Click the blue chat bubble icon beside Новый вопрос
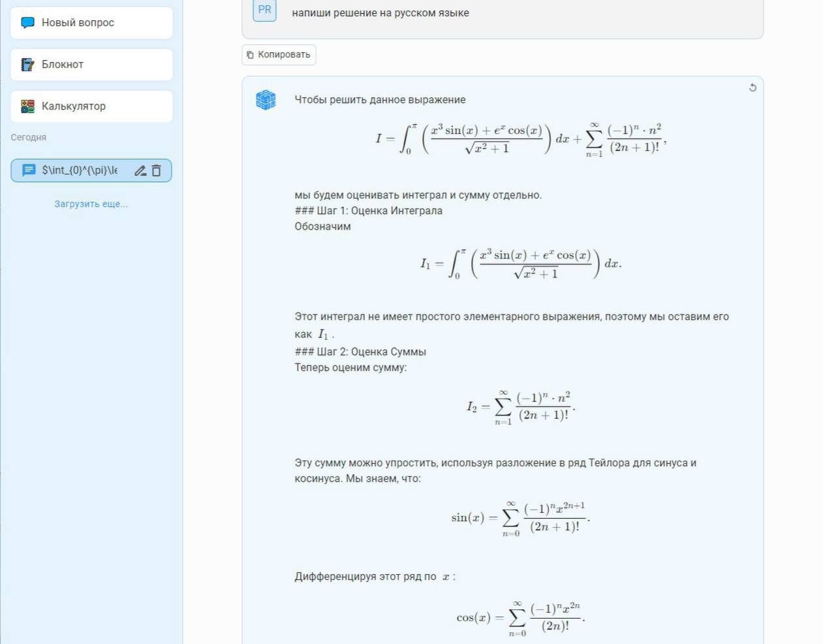 27,23
